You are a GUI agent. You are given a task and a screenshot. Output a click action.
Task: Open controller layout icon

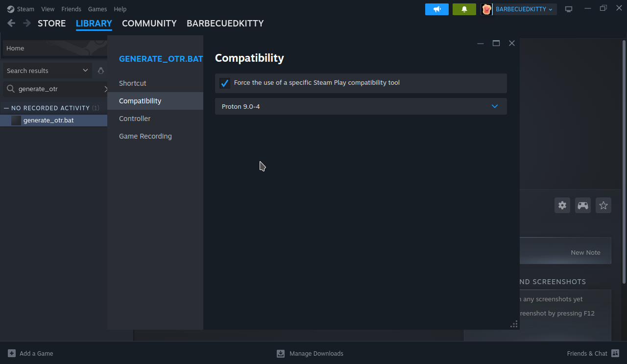(582, 205)
